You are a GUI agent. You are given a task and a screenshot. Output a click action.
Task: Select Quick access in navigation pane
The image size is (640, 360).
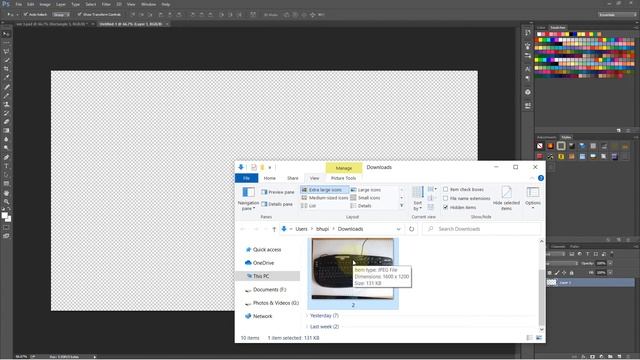pos(267,249)
